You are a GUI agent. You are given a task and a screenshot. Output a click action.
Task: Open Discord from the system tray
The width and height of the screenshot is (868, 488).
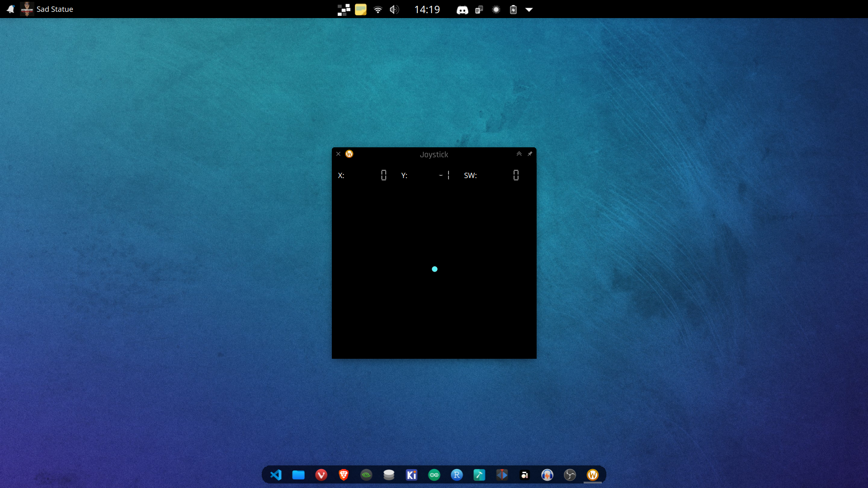[462, 9]
